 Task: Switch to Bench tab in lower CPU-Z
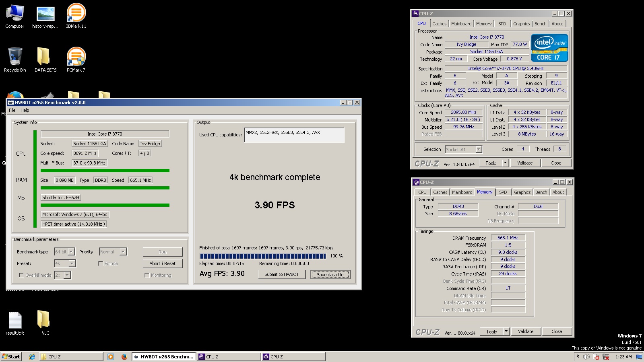click(541, 192)
